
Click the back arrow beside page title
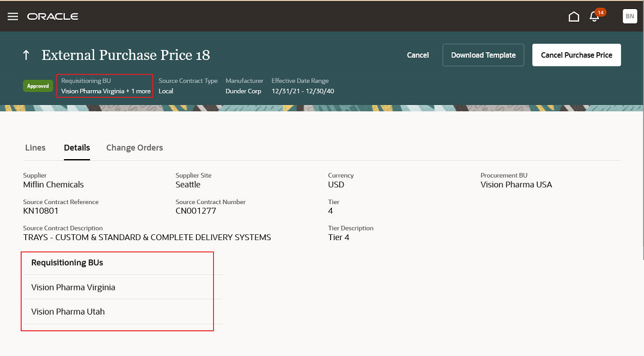tap(26, 55)
